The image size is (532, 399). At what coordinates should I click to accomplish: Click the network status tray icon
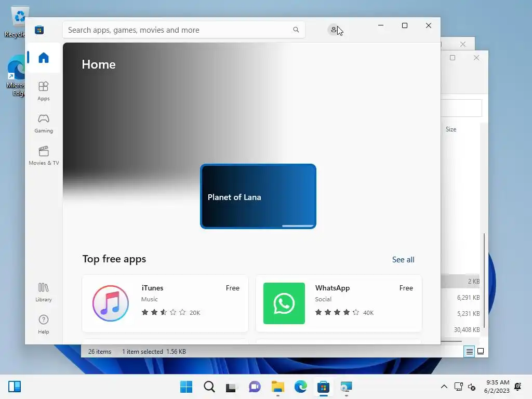coord(459,387)
